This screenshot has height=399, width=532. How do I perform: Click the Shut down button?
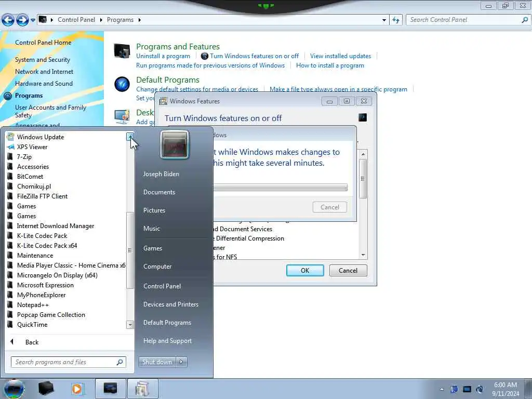coord(157,362)
